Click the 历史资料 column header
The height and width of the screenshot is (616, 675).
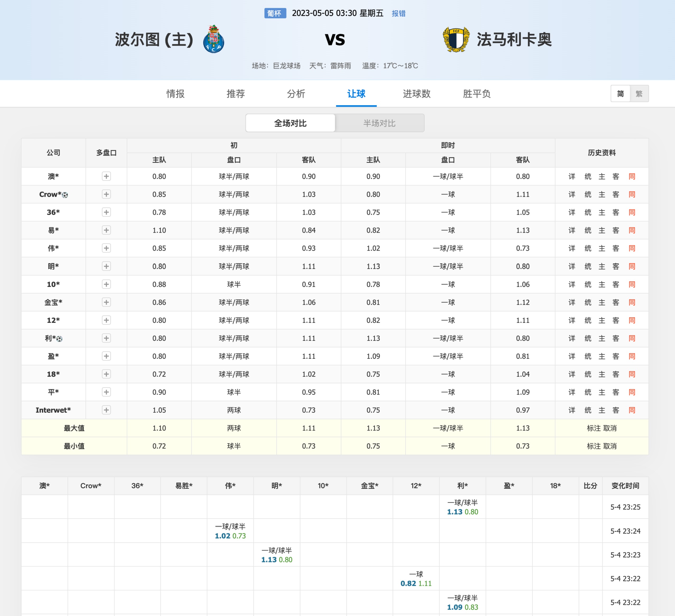coord(602,153)
